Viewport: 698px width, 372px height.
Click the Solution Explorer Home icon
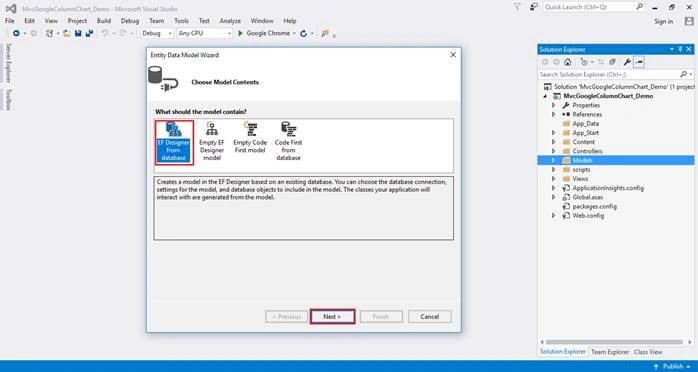pos(568,62)
